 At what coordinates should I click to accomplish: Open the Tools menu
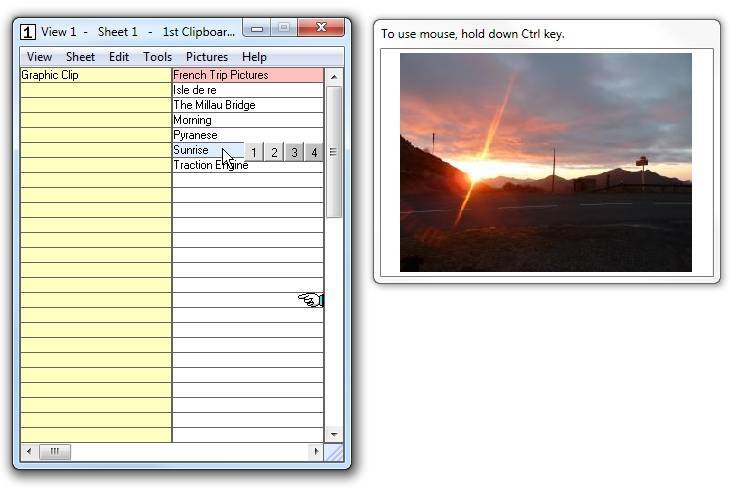coord(157,57)
